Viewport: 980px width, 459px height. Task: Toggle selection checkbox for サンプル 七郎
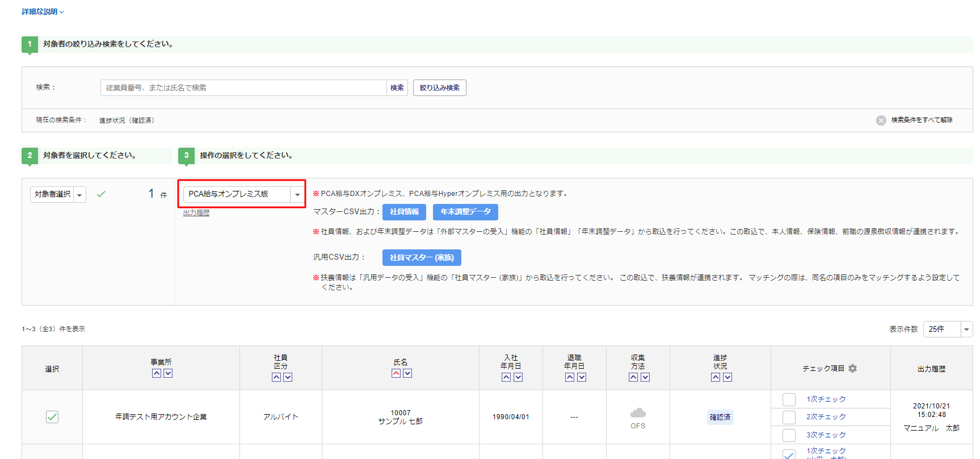tap(52, 417)
